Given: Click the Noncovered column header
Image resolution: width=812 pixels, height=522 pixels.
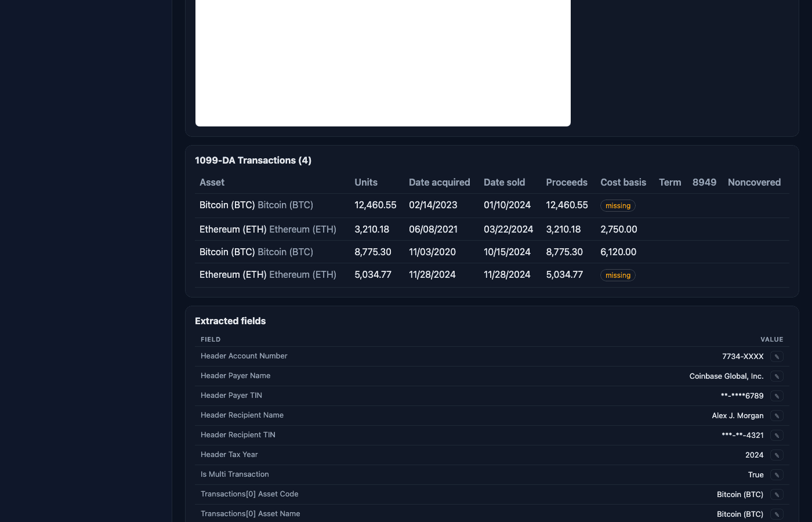Looking at the screenshot, I should [754, 182].
